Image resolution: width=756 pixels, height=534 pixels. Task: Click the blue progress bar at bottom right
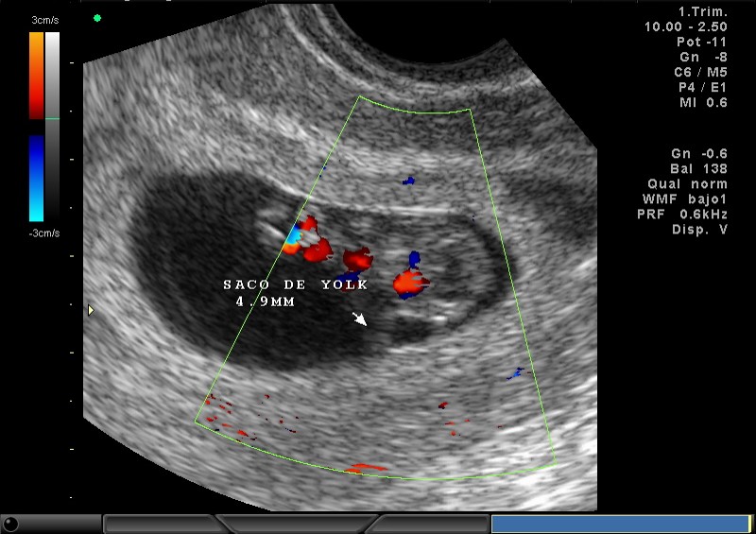coord(619,524)
